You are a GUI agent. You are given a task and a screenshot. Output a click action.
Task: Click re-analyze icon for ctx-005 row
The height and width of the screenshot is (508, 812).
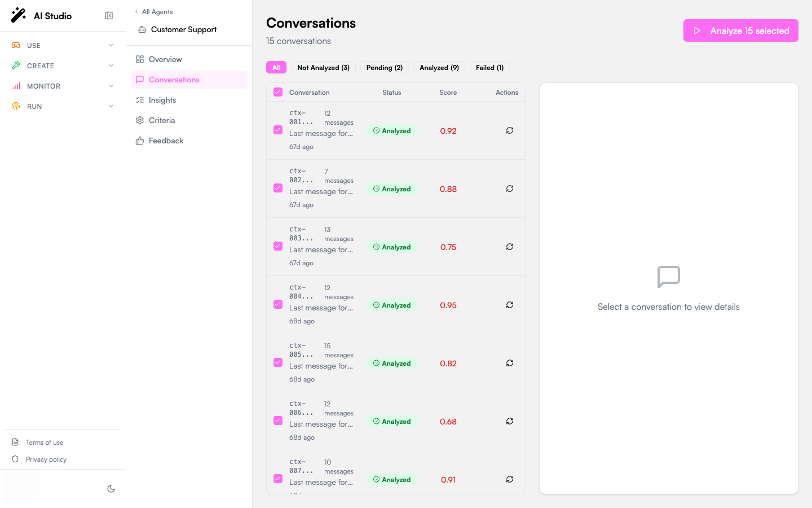tap(510, 363)
